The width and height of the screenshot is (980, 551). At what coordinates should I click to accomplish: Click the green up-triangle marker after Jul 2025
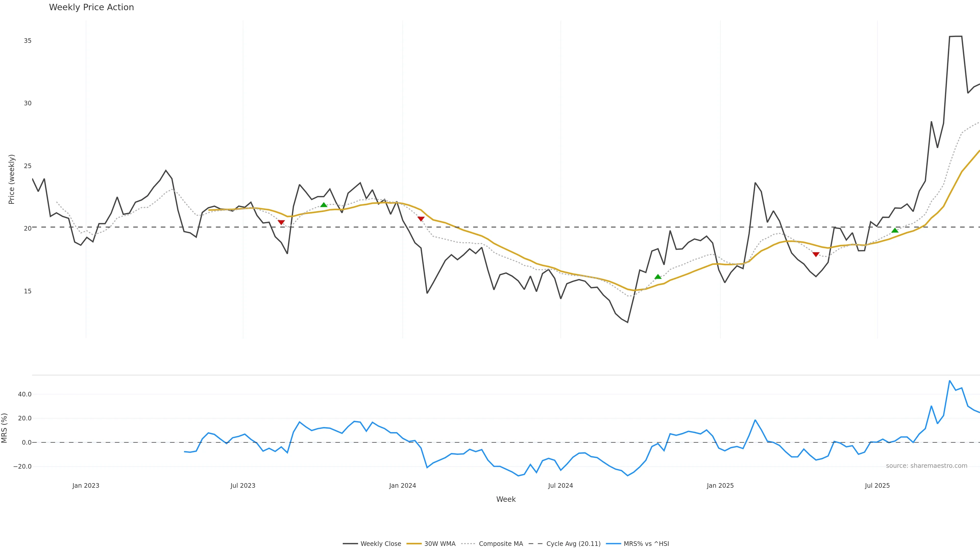point(895,230)
